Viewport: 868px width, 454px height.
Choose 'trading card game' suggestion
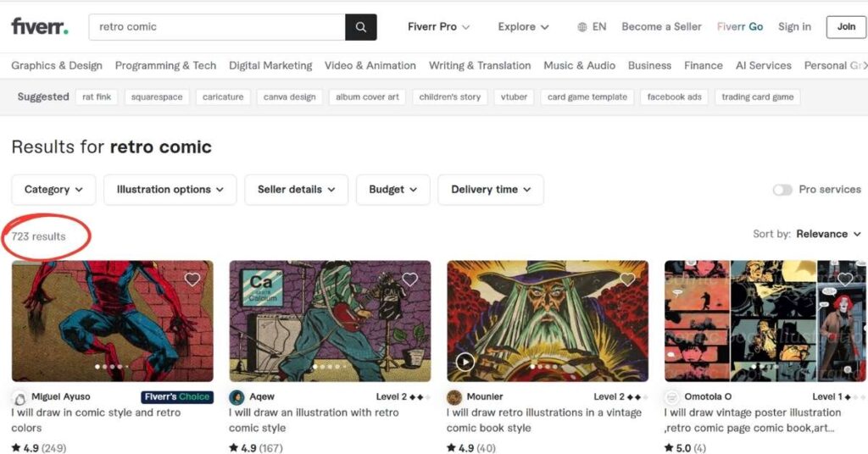pos(757,97)
